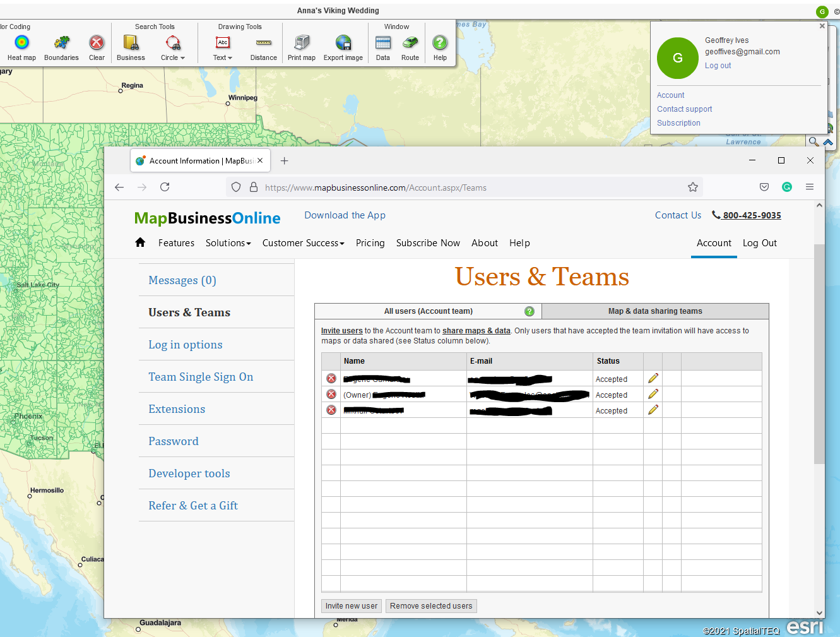Open the Solutions dropdown menu

(228, 243)
